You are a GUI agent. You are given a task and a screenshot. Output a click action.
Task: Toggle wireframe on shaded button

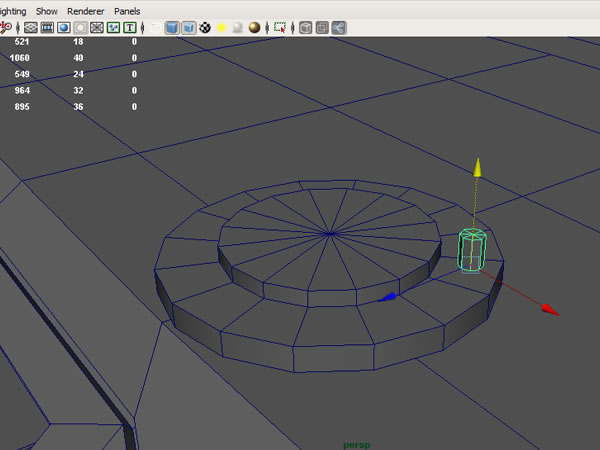pos(189,27)
